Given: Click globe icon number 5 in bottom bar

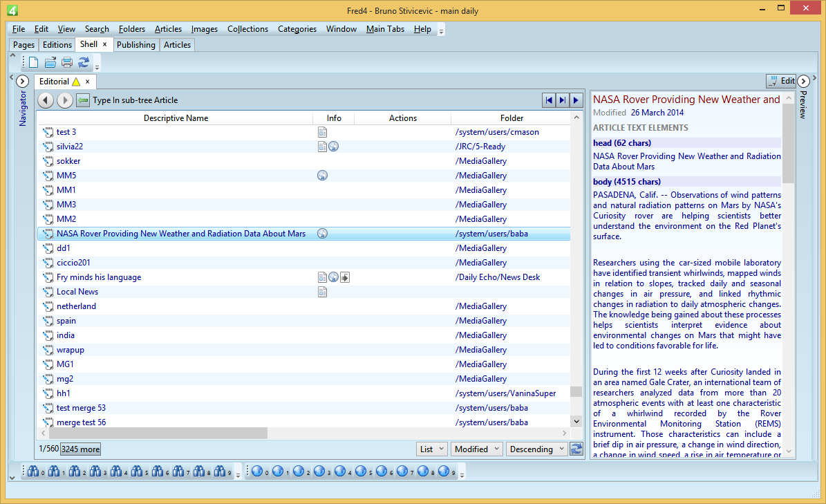Looking at the screenshot, I should tap(360, 472).
